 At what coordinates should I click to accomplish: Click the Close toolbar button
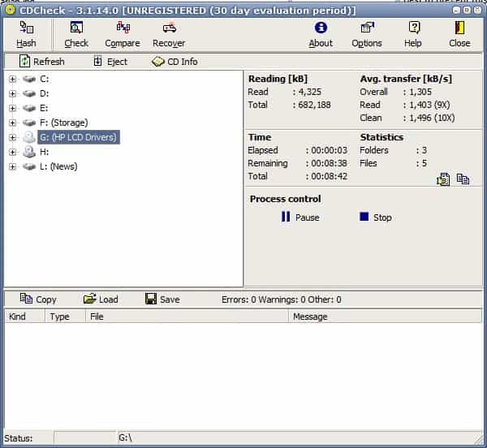coord(459,34)
